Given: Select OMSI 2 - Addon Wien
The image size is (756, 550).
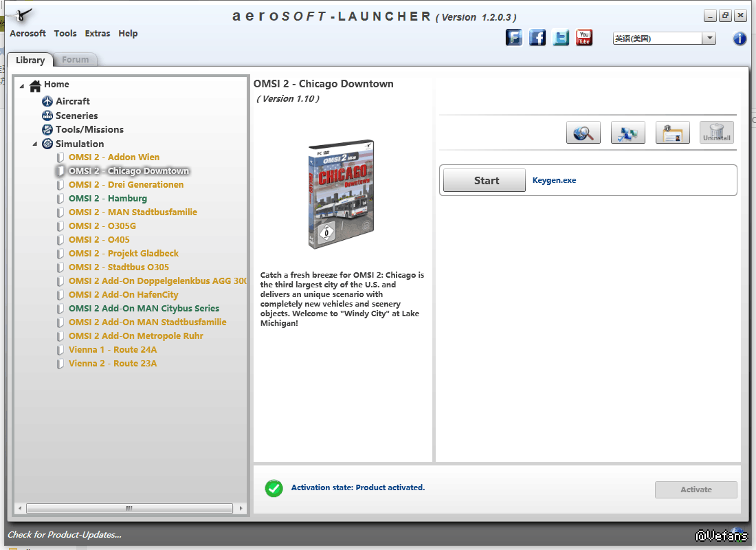Looking at the screenshot, I should click(x=114, y=157).
